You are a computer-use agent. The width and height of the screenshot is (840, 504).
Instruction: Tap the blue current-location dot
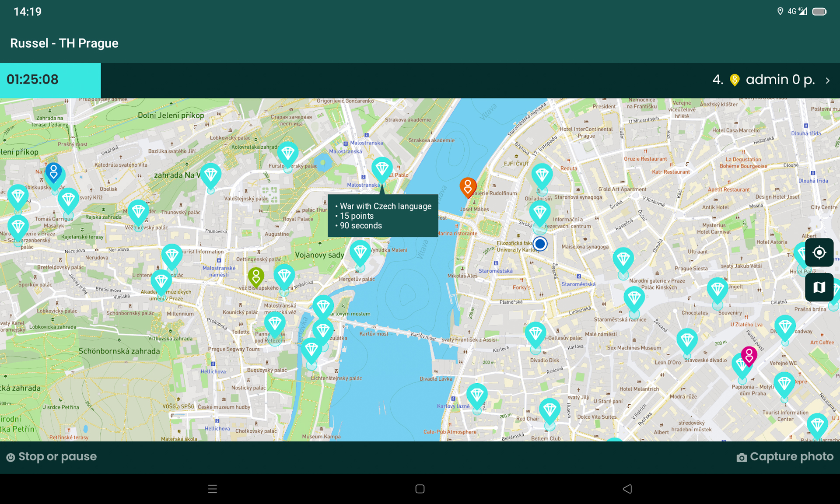point(540,244)
